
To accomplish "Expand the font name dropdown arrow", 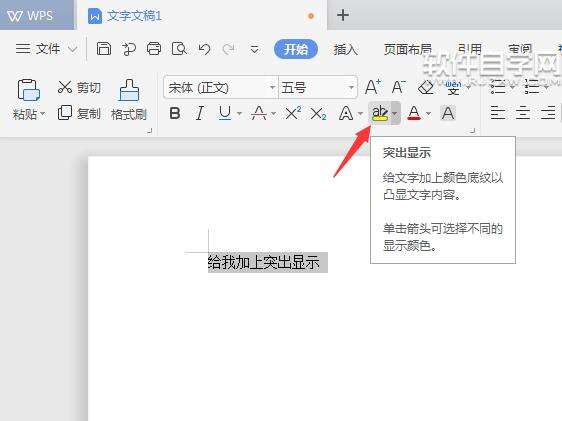I will tap(272, 87).
